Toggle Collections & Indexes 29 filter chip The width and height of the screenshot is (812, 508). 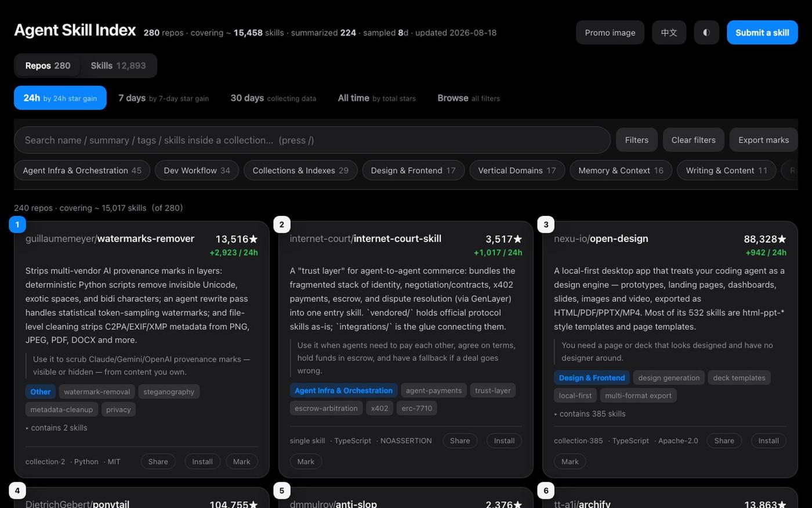(300, 170)
